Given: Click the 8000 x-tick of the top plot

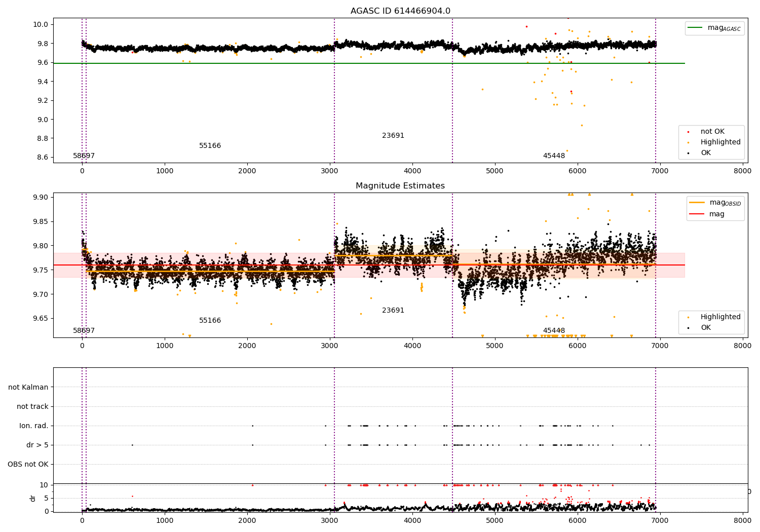Looking at the screenshot, I should pyautogui.click(x=742, y=171).
